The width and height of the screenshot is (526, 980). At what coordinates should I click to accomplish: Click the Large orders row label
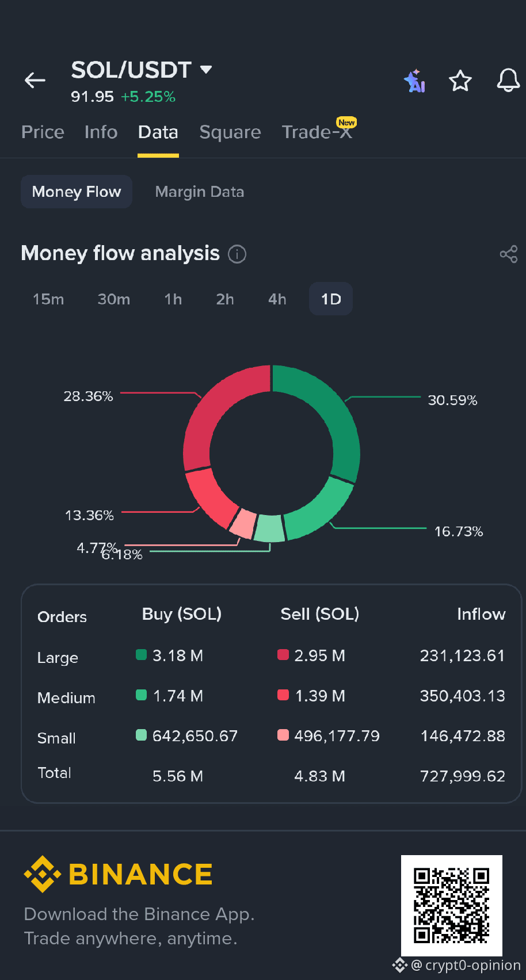pyautogui.click(x=58, y=658)
